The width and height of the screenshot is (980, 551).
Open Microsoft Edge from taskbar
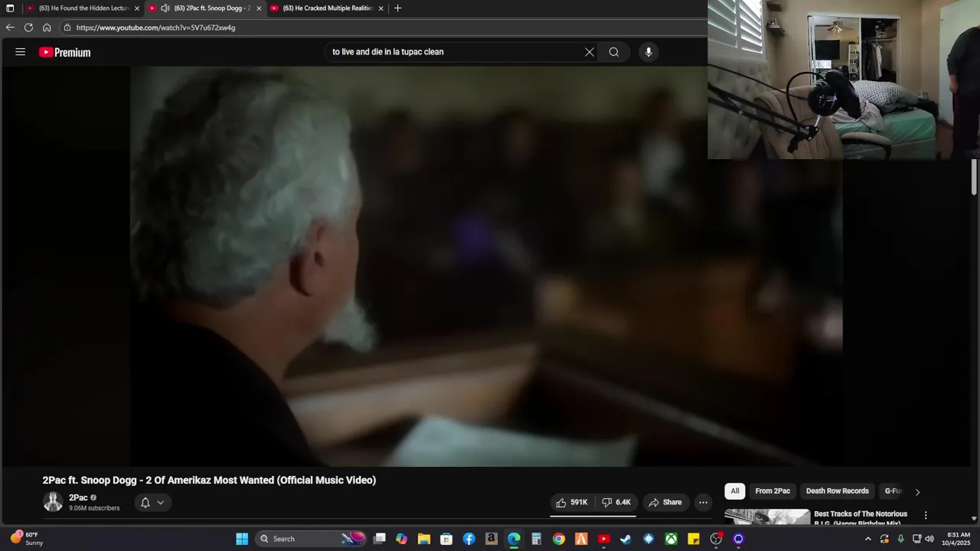(514, 539)
